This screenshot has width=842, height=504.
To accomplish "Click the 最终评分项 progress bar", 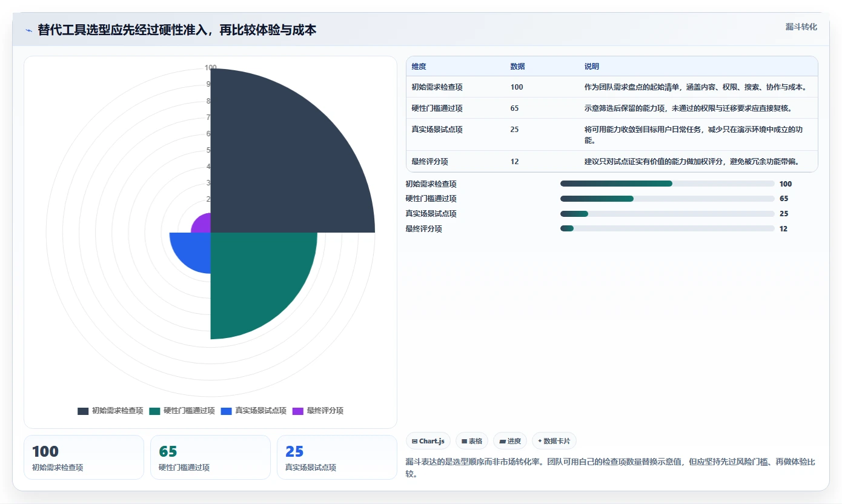I will coord(667,228).
